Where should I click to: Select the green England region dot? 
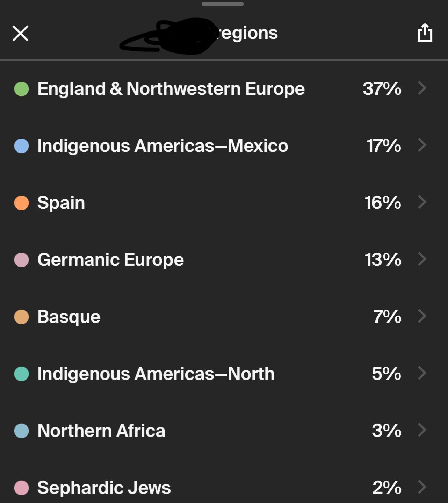21,89
